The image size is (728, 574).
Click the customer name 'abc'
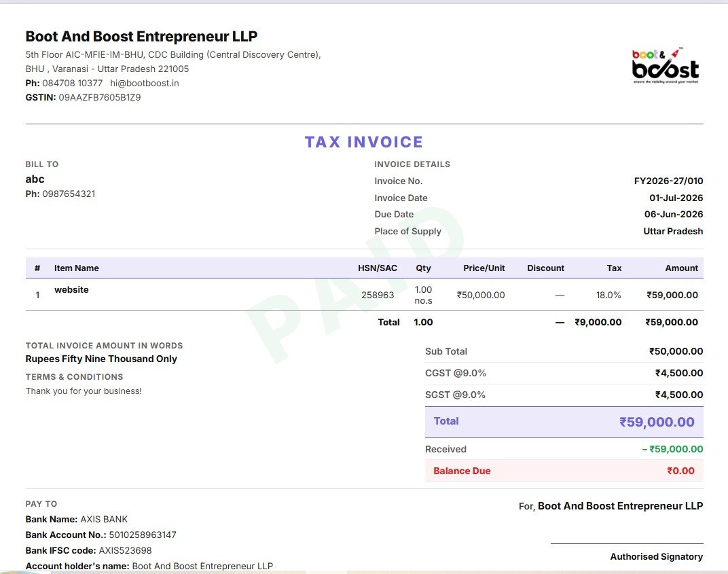pos(35,179)
